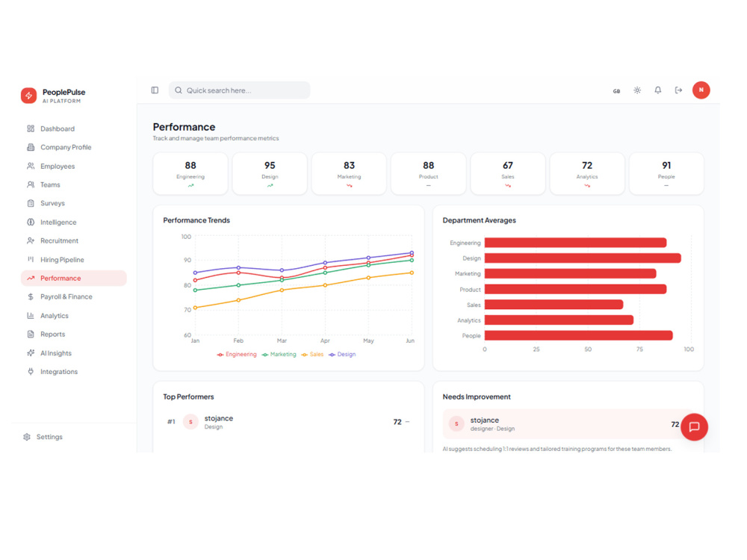This screenshot has height=560, width=747.
Task: Open stojance's card in Needs Improvement
Action: [x=568, y=424]
